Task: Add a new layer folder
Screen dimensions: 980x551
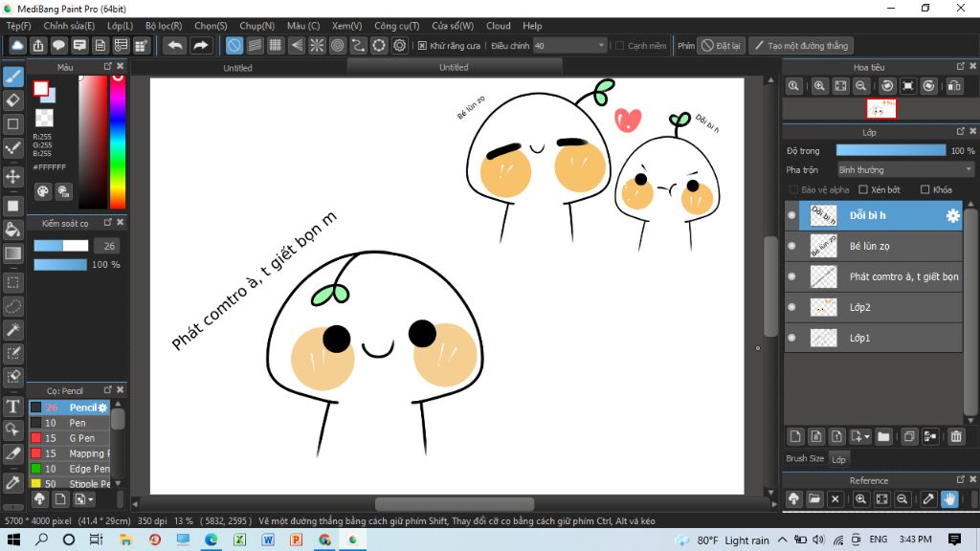Action: click(883, 436)
